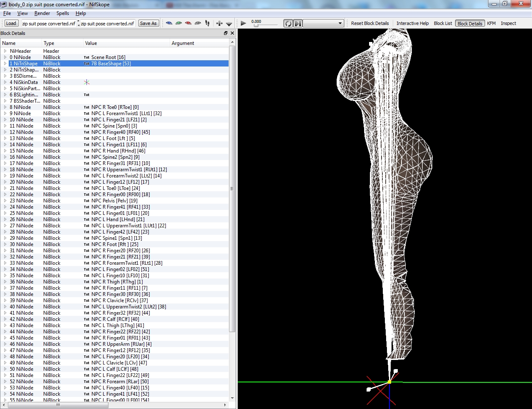Image resolution: width=532 pixels, height=409 pixels.
Task: Toggle switch-animation button next to loop
Action: point(298,23)
